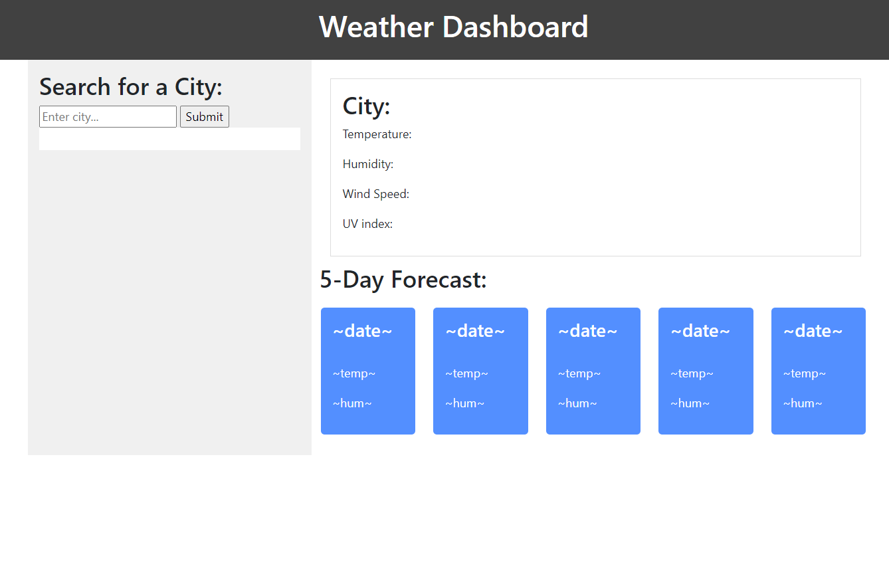Click the UV index label

[x=367, y=224]
